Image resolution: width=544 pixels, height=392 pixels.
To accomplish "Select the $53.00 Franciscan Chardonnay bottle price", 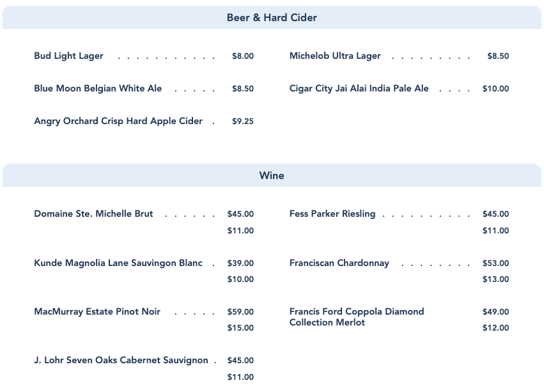I will (495, 263).
